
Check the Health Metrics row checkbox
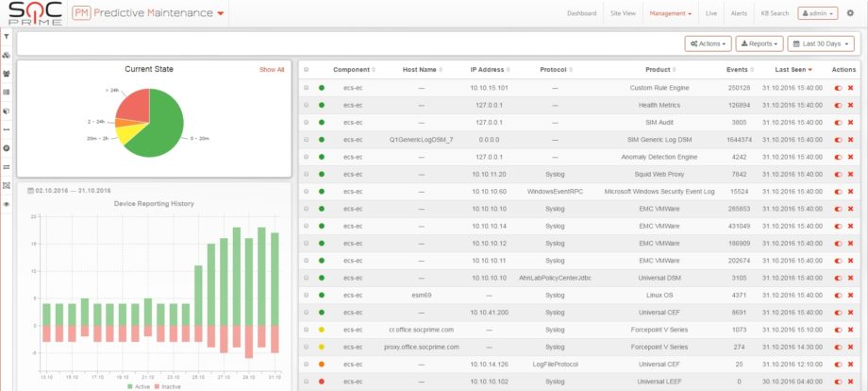point(306,105)
